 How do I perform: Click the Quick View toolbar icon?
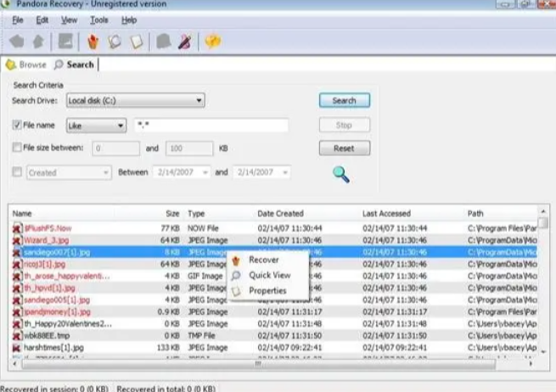(115, 42)
